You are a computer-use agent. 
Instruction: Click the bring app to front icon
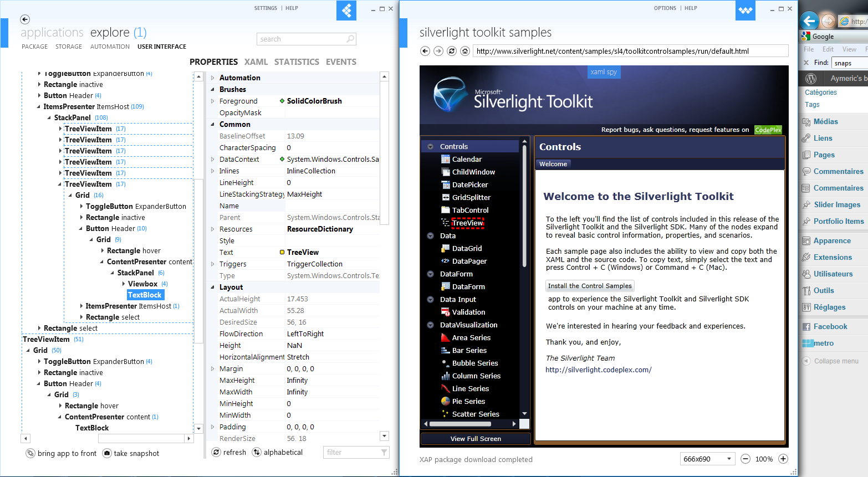30,453
